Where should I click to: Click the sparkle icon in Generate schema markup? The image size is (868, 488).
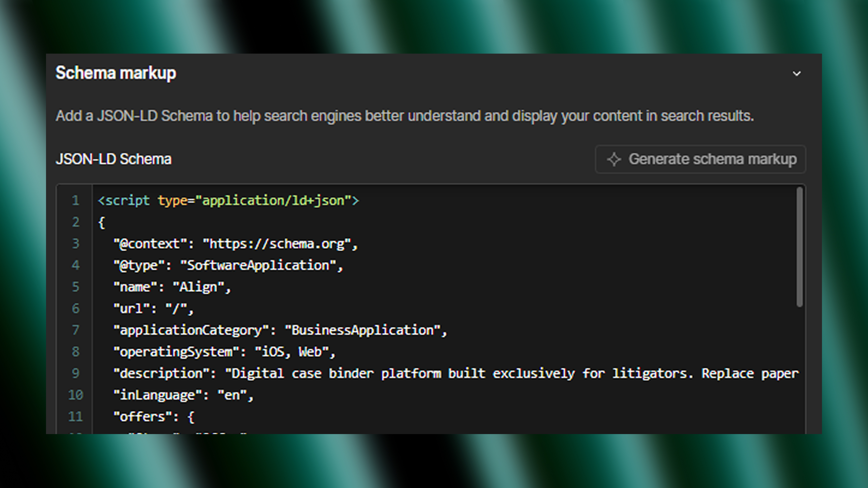(614, 159)
